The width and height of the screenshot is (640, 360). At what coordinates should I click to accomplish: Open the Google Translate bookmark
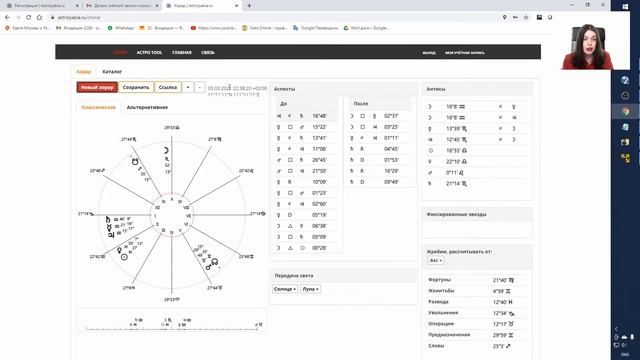(x=316, y=28)
